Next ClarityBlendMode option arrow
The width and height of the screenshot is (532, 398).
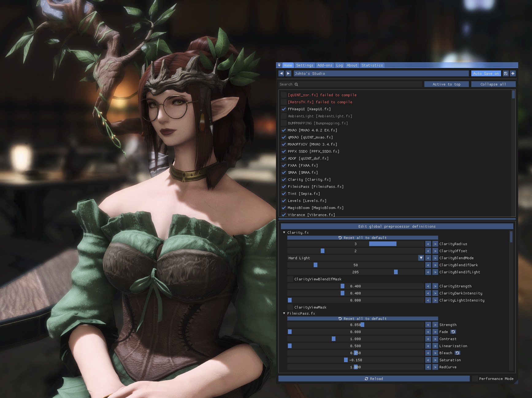tap(435, 258)
